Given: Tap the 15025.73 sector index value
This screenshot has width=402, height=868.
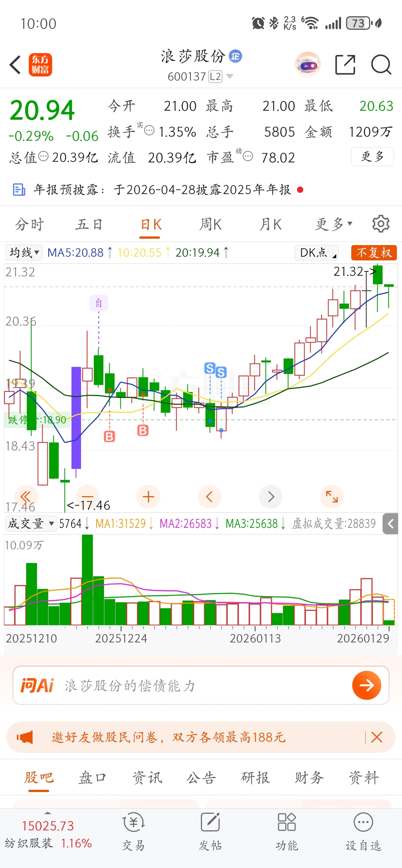Looking at the screenshot, I should [48, 826].
